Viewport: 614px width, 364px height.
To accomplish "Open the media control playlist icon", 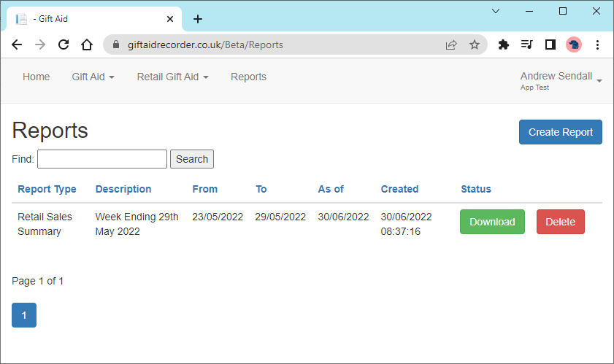I will coord(526,44).
